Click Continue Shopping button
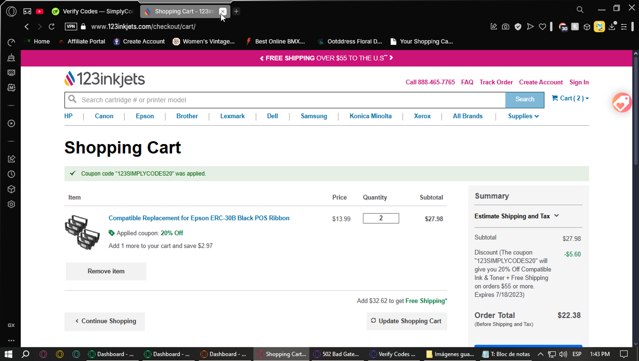Viewport: 639px width, 361px height. pyautogui.click(x=105, y=321)
